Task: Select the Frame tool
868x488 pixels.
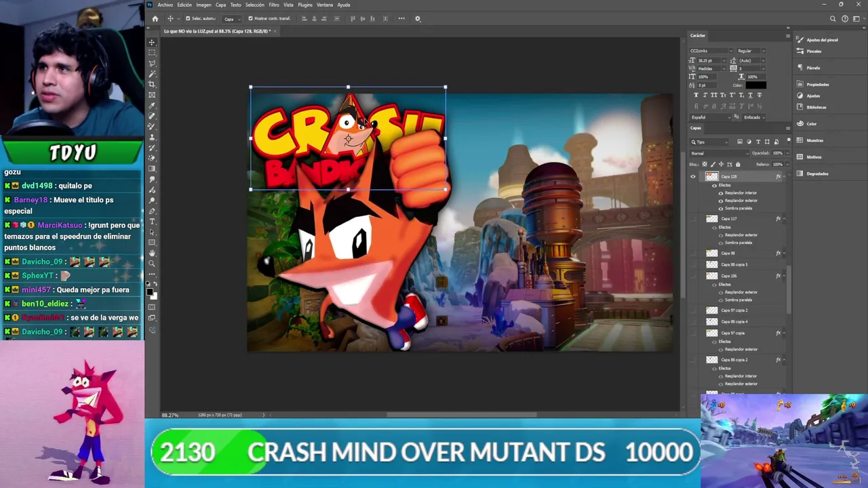Action: 152,95
